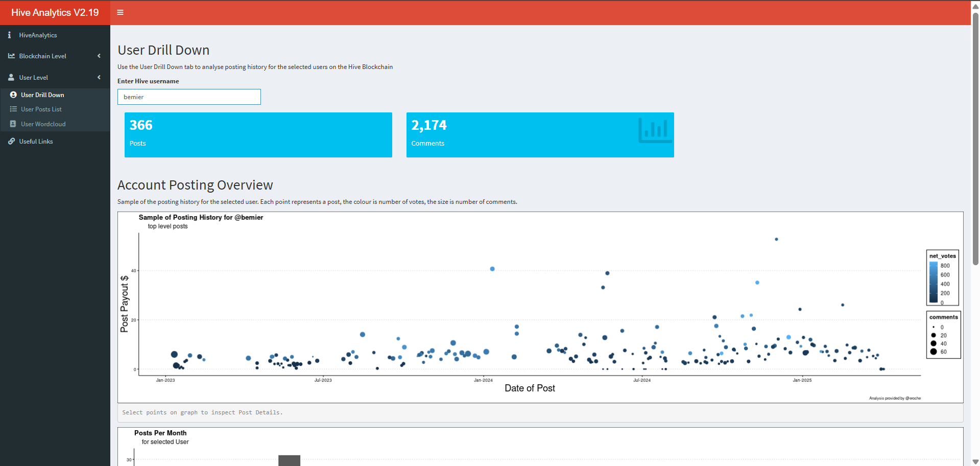Click 'Sample of Posting History for @bemier' title
980x466 pixels.
pos(201,217)
